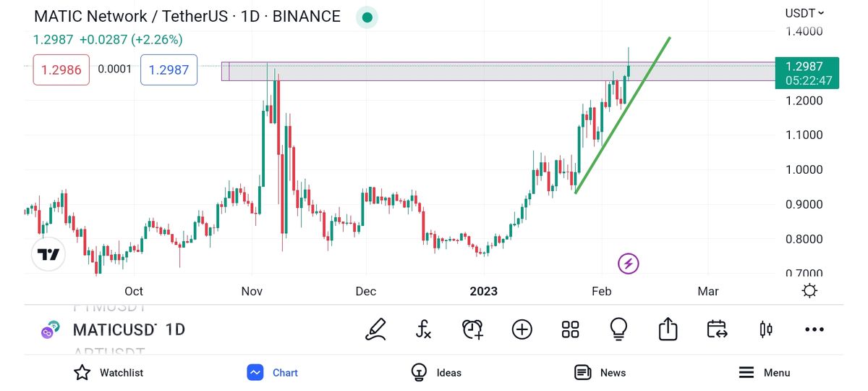Add a price alert clock
Viewport: 868px width, 391px height.
(x=472, y=329)
